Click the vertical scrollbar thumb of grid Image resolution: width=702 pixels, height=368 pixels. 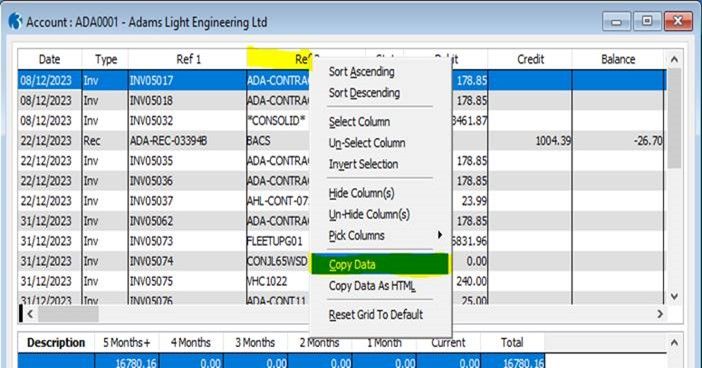[x=674, y=119]
